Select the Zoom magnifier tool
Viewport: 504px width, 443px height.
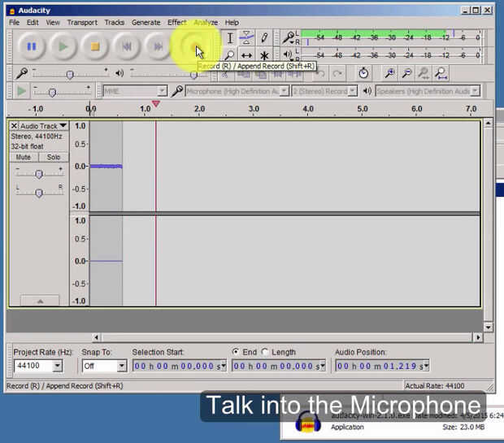(229, 55)
